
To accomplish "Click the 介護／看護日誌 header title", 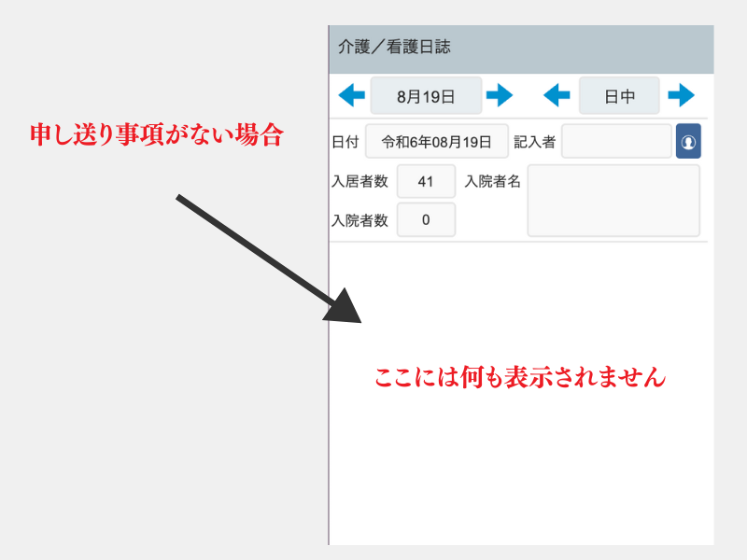I will [394, 47].
